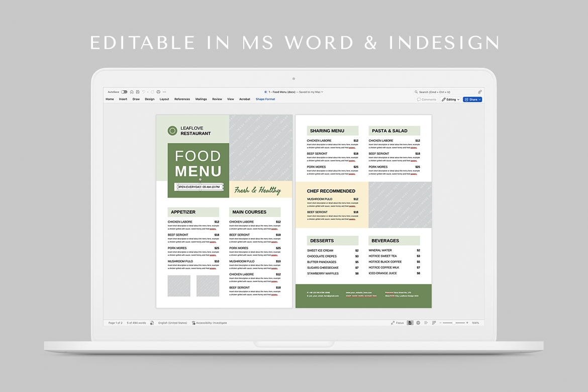Open the Share dropdown button

472,100
